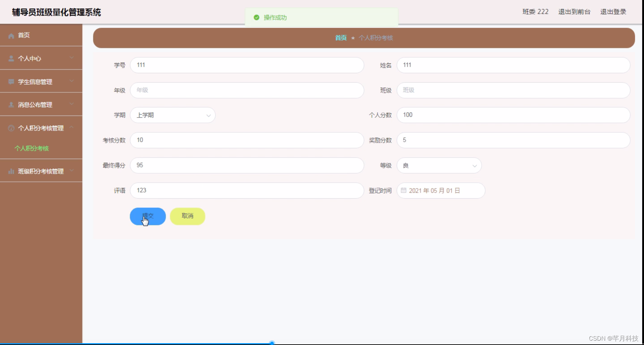The height and width of the screenshot is (345, 644).
Task: Click the home icon beside 首页
Action: (11, 35)
